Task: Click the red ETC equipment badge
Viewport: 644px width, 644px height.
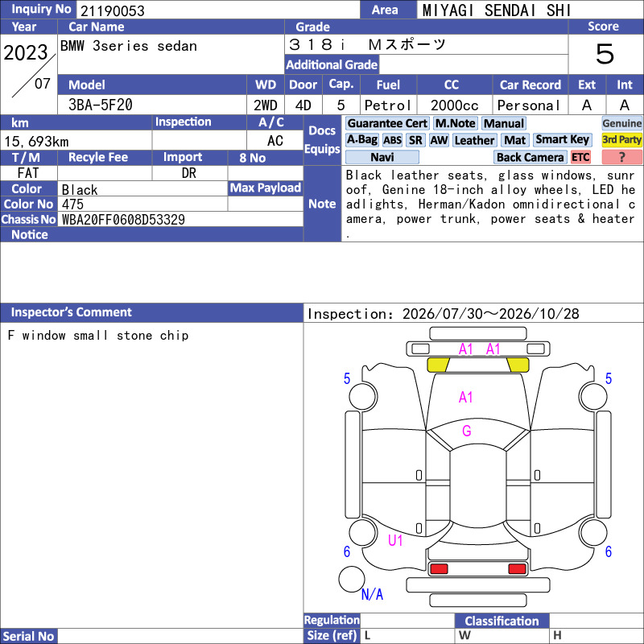Action: [580, 157]
